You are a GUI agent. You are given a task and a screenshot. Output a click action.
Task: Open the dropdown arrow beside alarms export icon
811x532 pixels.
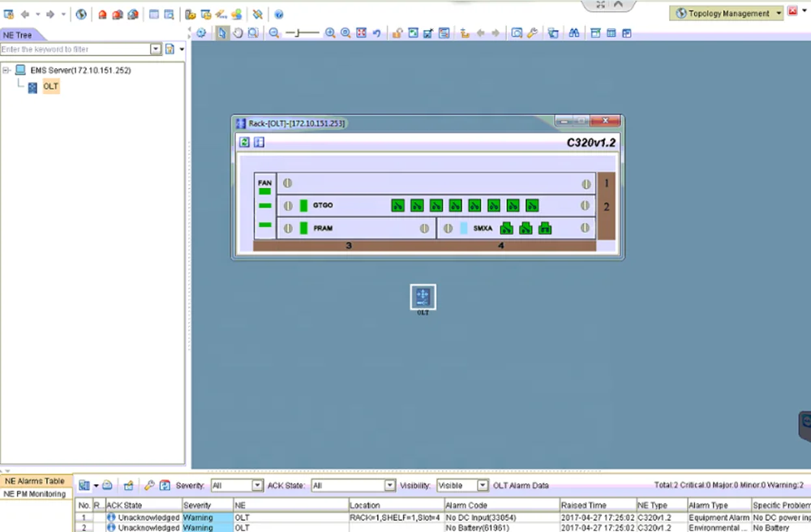[96, 486]
